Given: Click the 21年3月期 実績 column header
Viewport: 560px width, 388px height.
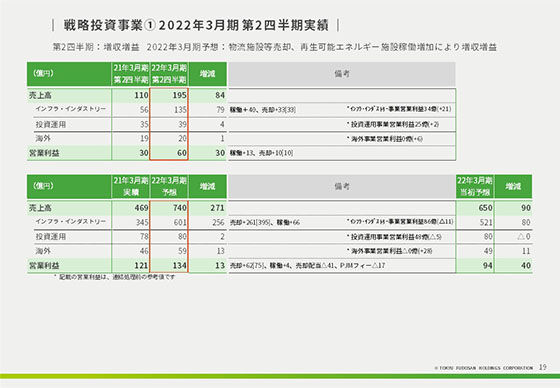Looking at the screenshot, I should pyautogui.click(x=131, y=186).
